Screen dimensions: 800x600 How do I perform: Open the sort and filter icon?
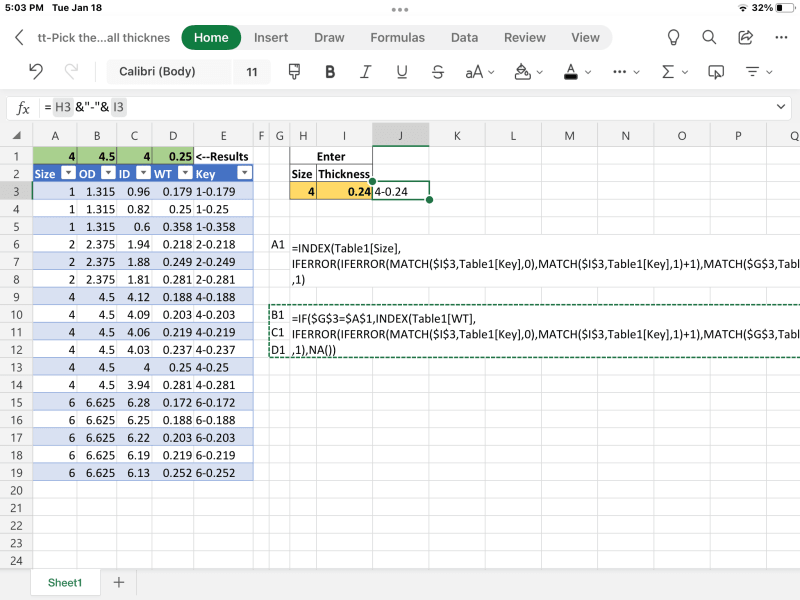[753, 72]
